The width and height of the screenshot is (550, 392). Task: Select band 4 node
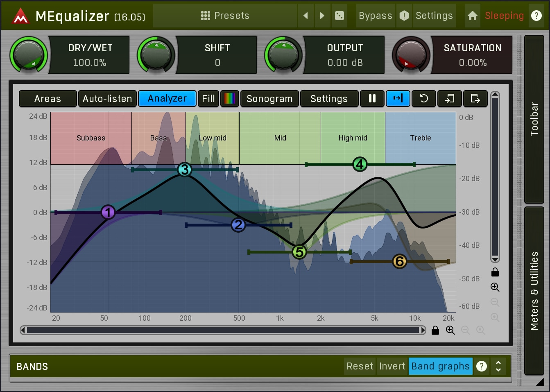(360, 164)
